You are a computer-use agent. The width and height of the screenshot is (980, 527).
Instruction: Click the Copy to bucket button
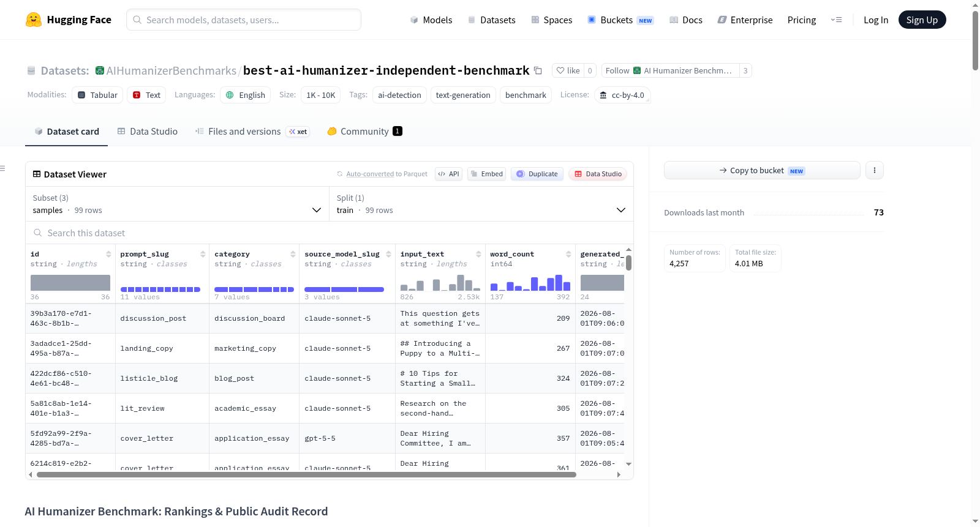(762, 170)
